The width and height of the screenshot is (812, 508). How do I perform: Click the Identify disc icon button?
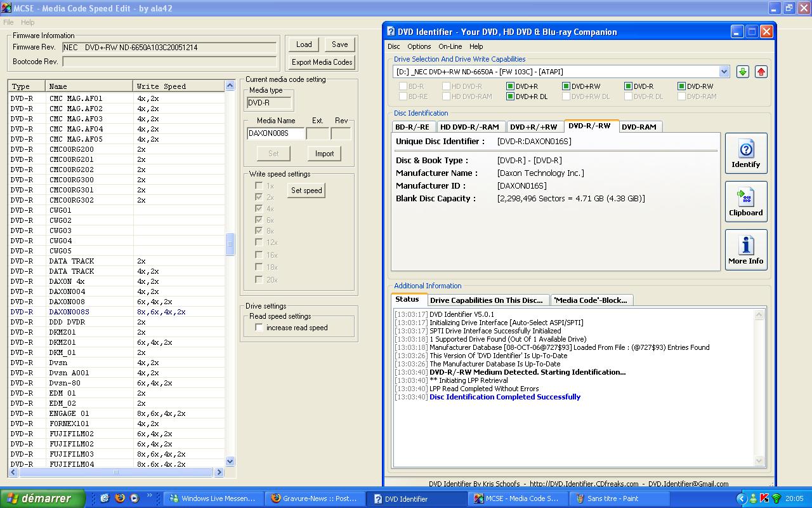click(746, 154)
